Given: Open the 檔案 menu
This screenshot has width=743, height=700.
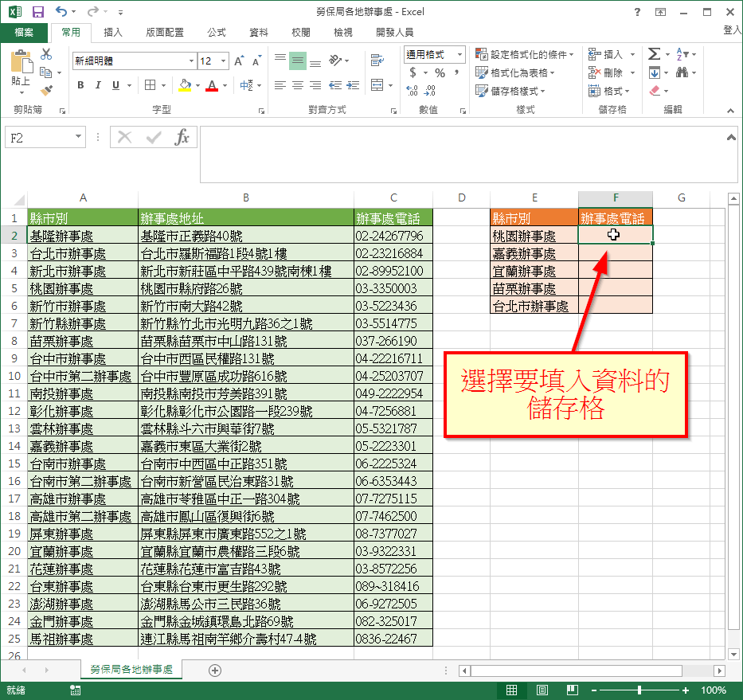Looking at the screenshot, I should click(x=24, y=32).
